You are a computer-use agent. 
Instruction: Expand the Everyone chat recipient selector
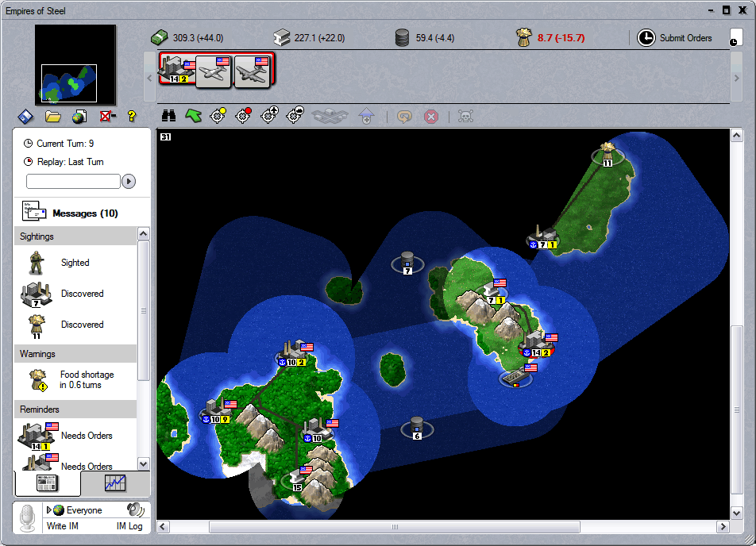tap(50, 510)
